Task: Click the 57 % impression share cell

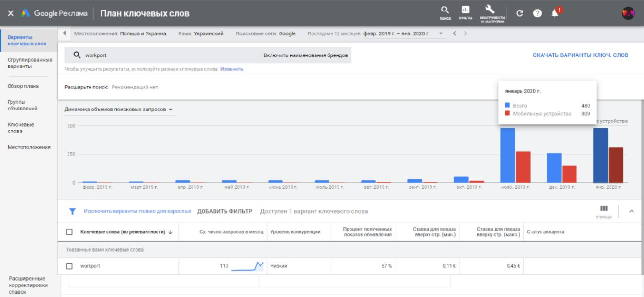Action: (x=386, y=266)
